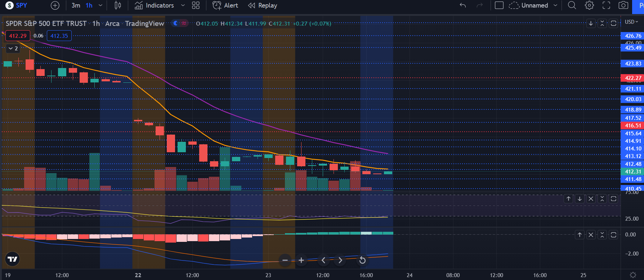
Task: Open time axis settings gear at bottom right
Action: click(633, 275)
